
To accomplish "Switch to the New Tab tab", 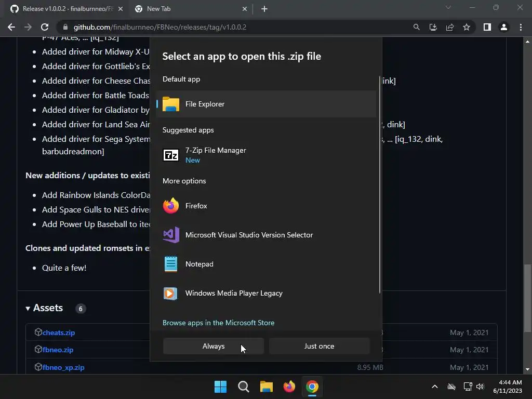I will coord(190,9).
